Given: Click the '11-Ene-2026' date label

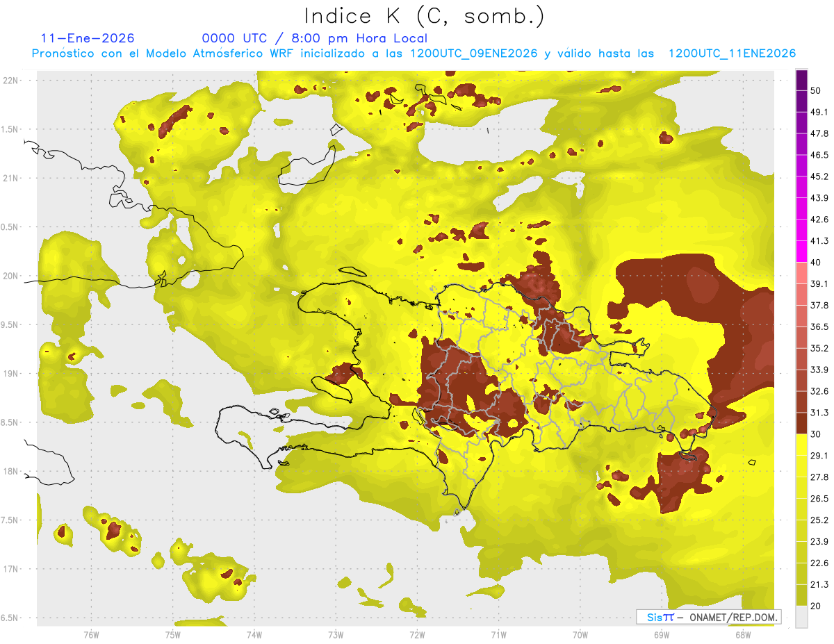Looking at the screenshot, I should (x=88, y=38).
